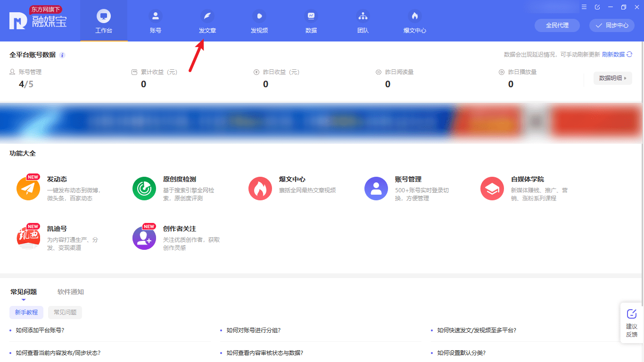
Task: Select the 常见问题 section tab
Action: click(24, 292)
